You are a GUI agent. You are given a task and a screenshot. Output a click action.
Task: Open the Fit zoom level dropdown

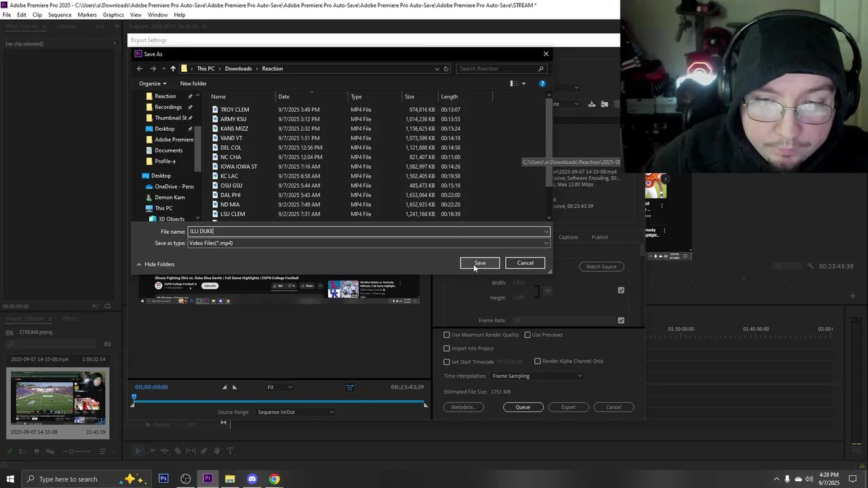280,387
